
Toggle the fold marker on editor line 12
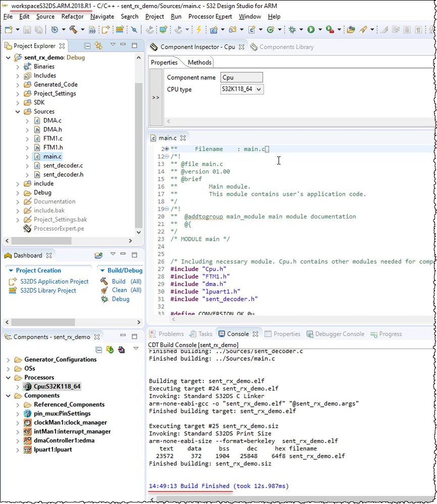coord(166,157)
